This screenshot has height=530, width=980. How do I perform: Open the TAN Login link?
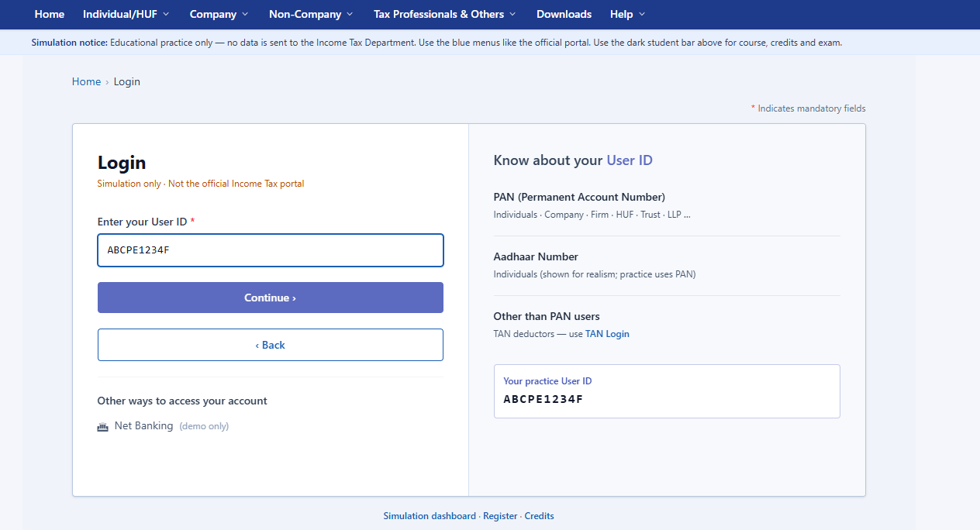tap(607, 334)
